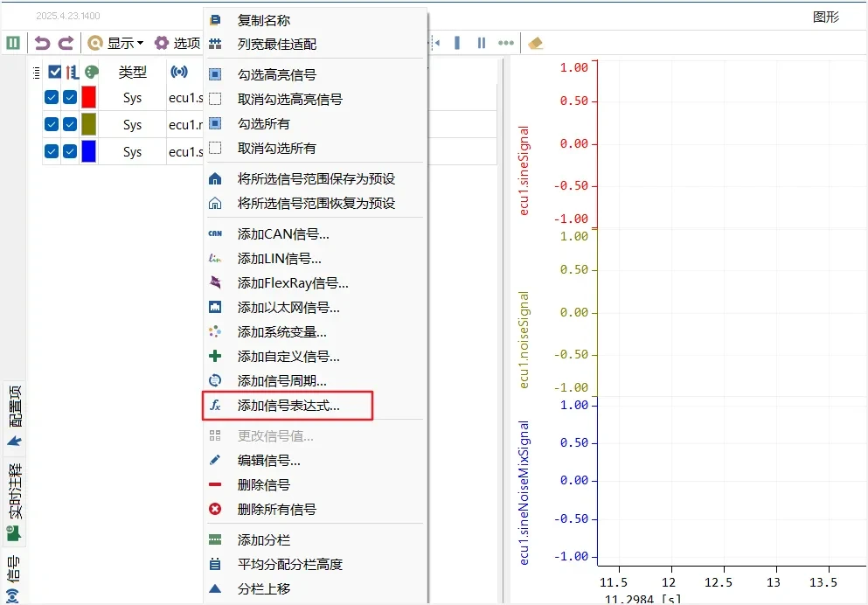Screen dimensions: 868x605
Task: Open options via the gear icon
Action: (162, 43)
